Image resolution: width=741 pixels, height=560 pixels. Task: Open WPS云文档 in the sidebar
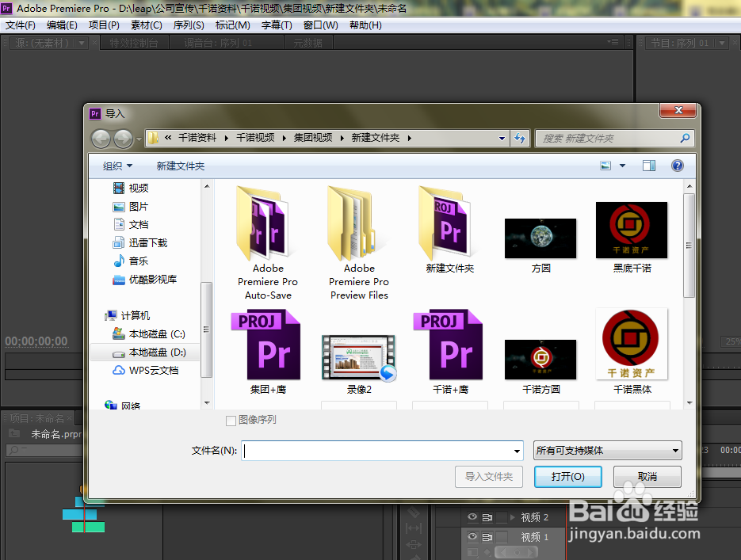click(x=146, y=370)
